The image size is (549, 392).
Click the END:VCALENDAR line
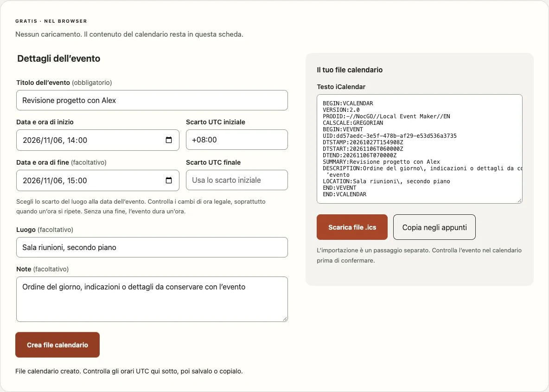[345, 194]
